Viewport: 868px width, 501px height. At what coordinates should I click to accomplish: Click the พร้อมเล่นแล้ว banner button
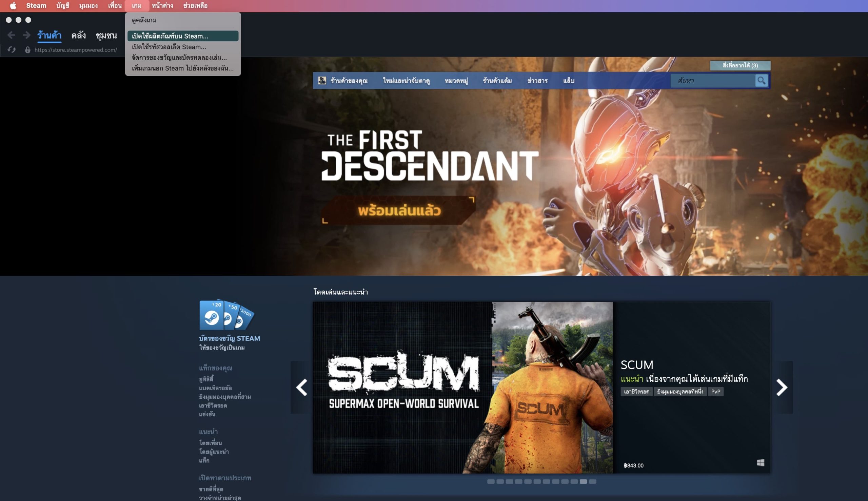(x=399, y=211)
